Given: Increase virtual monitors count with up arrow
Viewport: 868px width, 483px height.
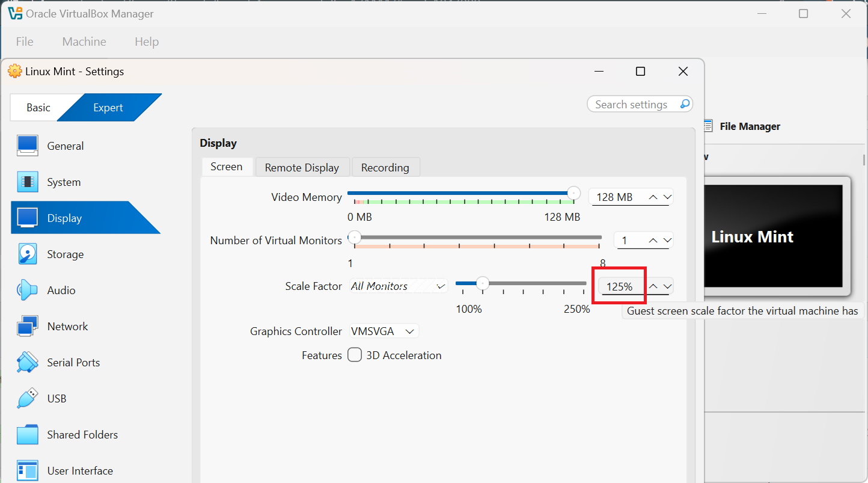Looking at the screenshot, I should tap(653, 241).
